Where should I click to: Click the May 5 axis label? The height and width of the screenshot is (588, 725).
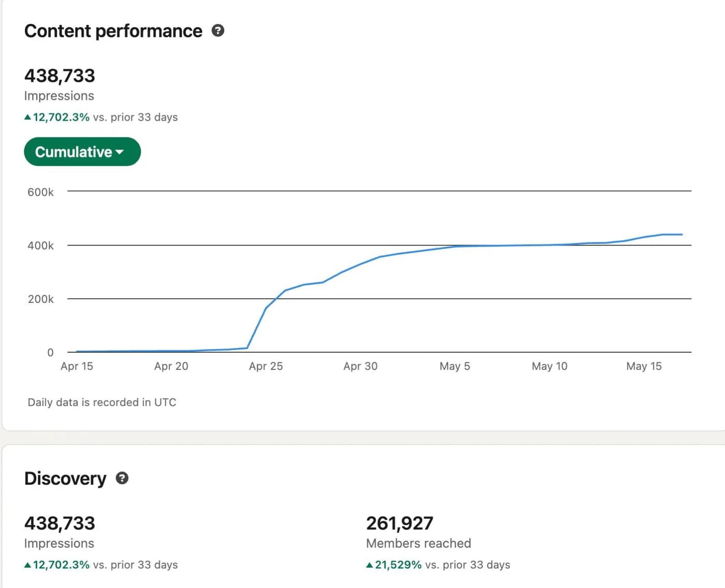click(455, 366)
